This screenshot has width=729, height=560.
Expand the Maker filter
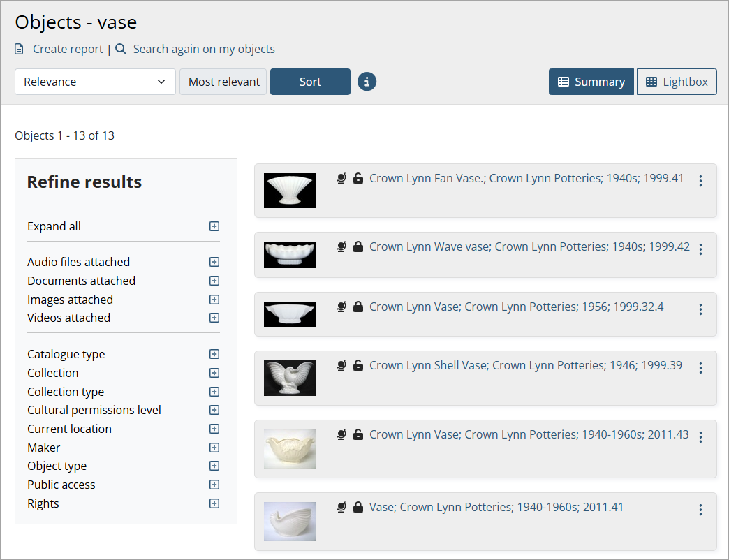214,448
